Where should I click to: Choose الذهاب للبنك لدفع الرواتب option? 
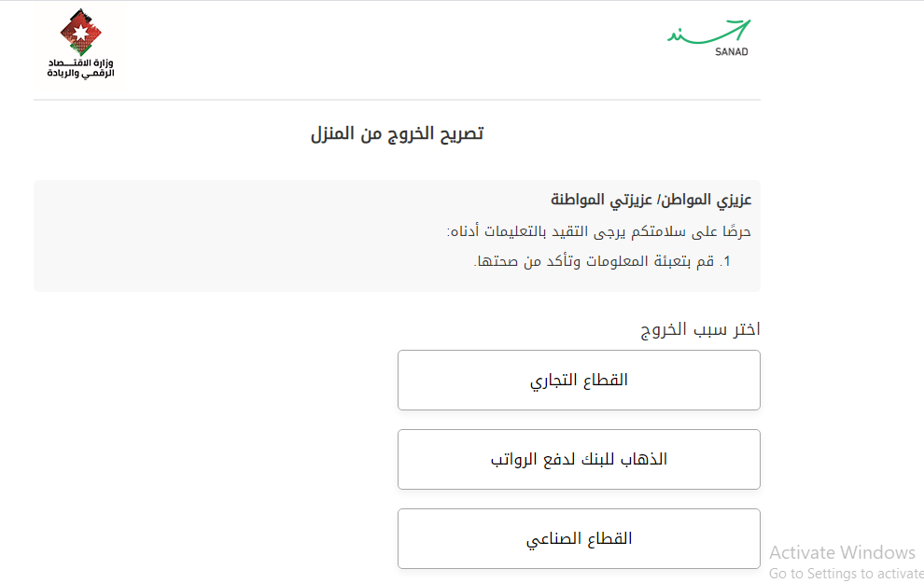point(579,459)
